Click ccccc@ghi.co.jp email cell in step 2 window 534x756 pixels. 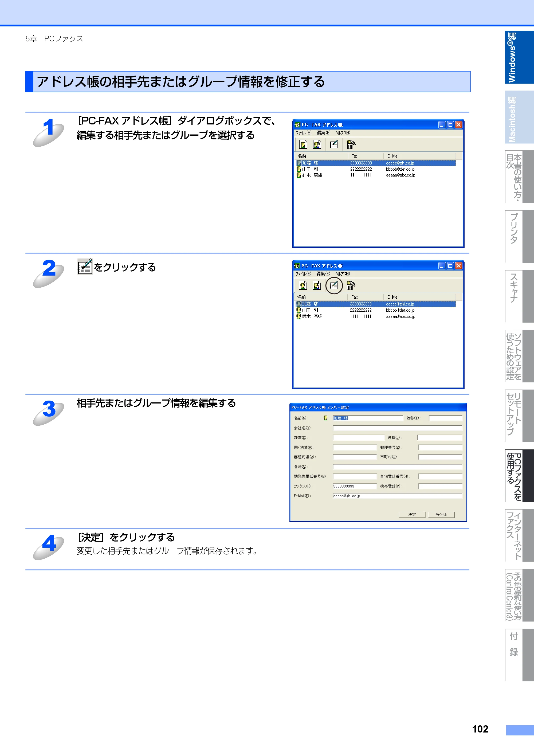tap(400, 304)
